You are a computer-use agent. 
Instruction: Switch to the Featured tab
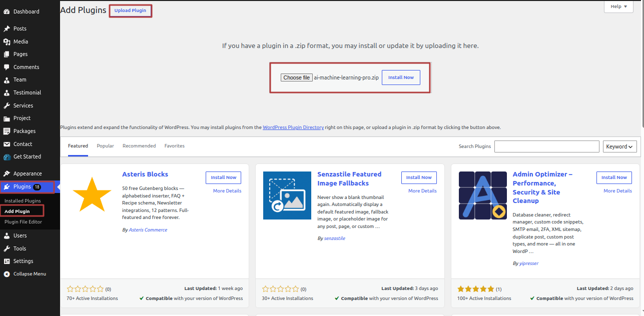[x=78, y=146]
